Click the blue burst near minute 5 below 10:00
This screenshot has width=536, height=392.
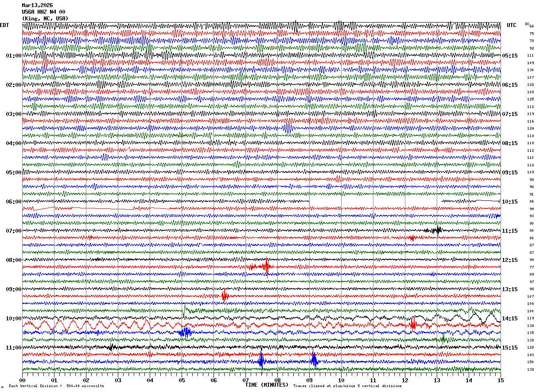click(185, 332)
